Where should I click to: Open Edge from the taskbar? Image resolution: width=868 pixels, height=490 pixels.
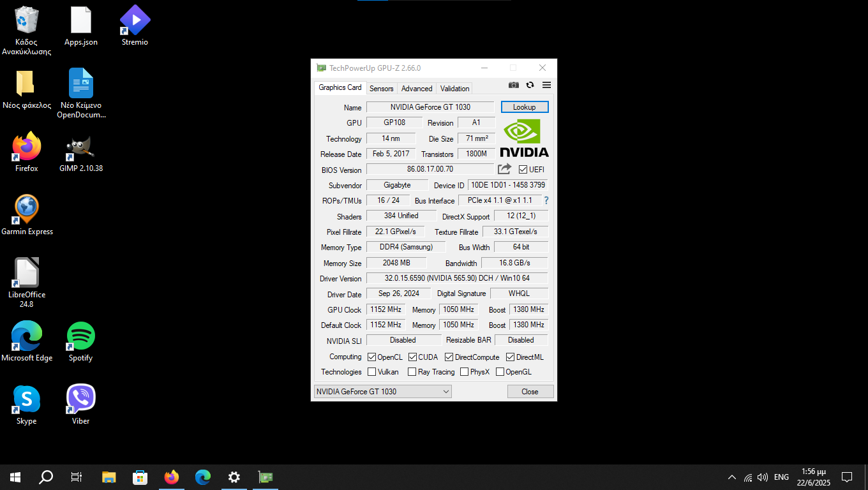[203, 477]
